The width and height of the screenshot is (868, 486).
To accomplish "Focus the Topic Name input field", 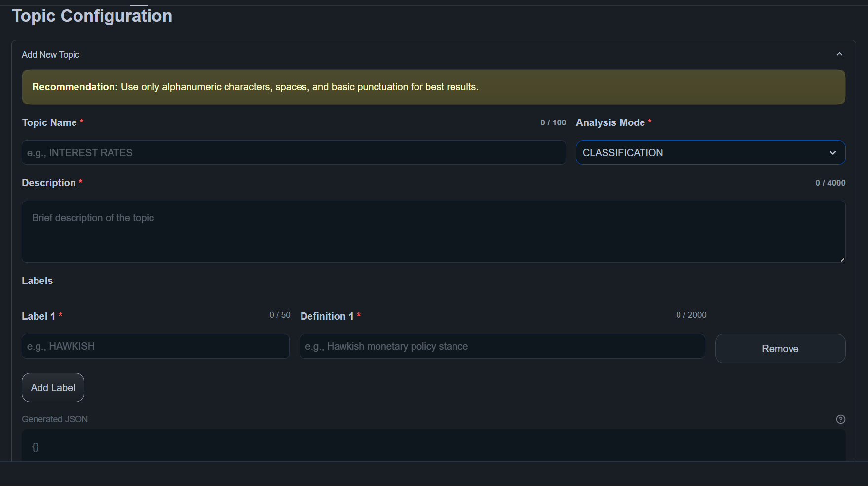I will (293, 153).
